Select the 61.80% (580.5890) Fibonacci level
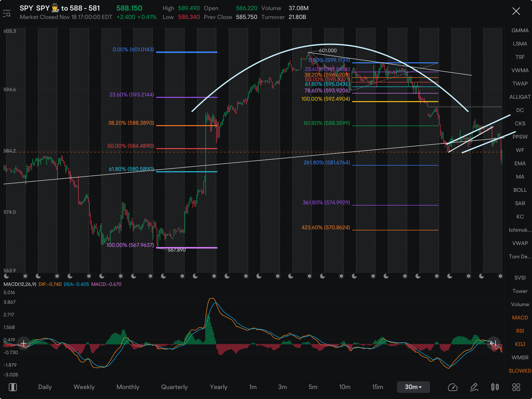The image size is (532, 399). coord(131,169)
